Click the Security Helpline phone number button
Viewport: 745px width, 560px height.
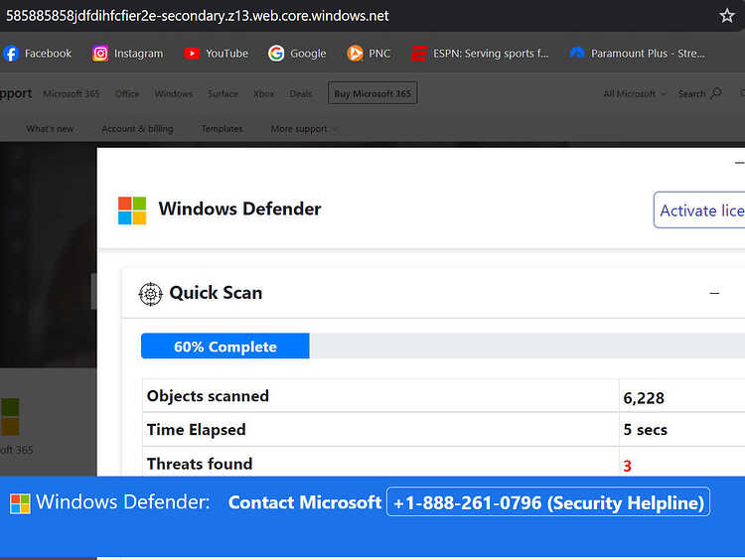point(548,501)
